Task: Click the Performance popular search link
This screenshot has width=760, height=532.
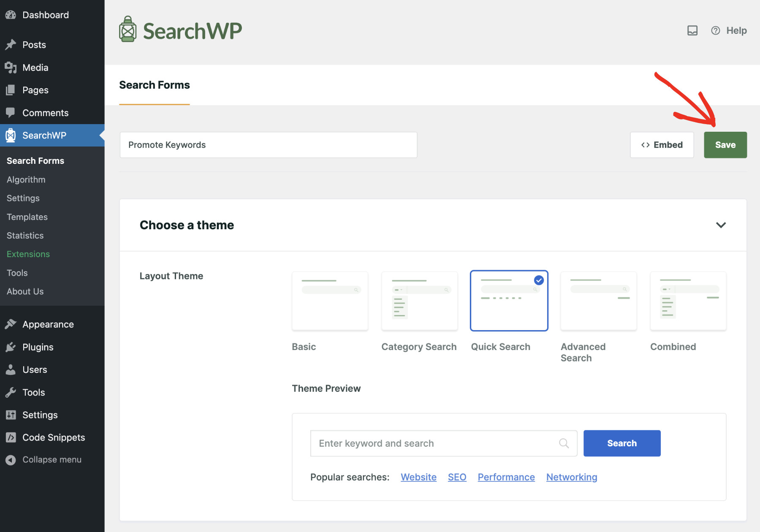Action: [x=506, y=477]
